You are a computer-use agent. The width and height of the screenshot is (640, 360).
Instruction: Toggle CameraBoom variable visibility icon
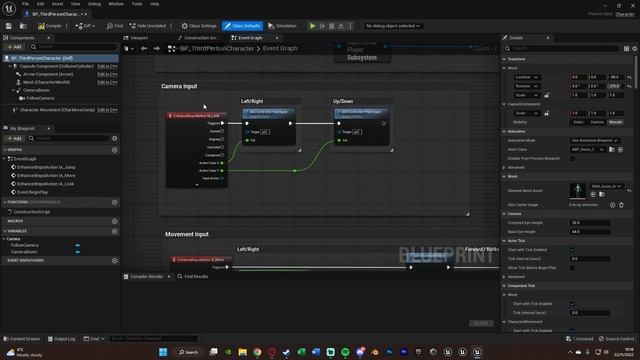click(78, 252)
